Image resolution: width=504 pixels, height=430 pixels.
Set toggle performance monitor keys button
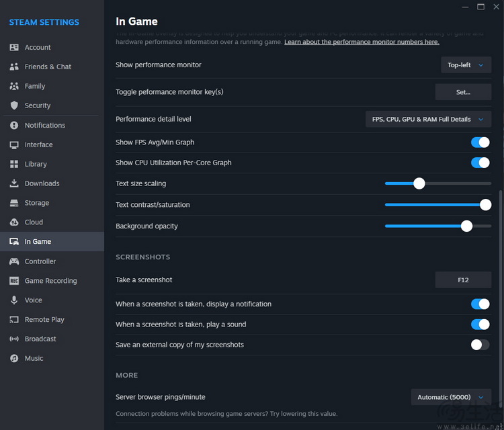[x=463, y=92]
